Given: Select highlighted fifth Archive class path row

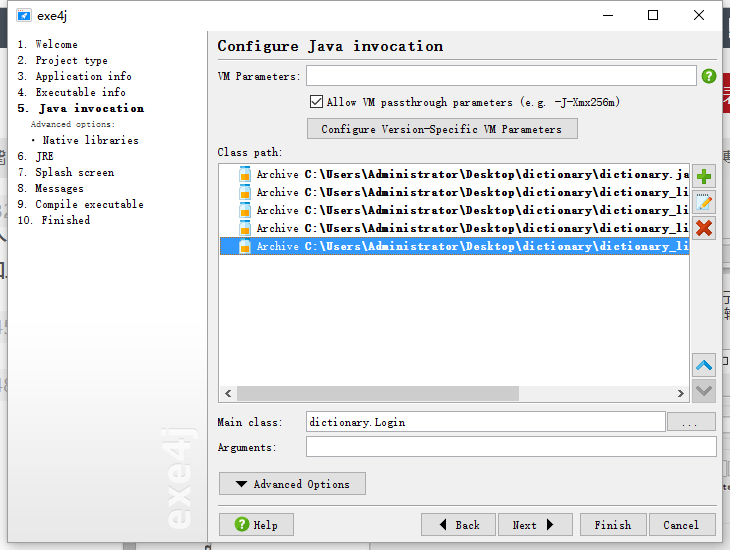Looking at the screenshot, I should (454, 246).
